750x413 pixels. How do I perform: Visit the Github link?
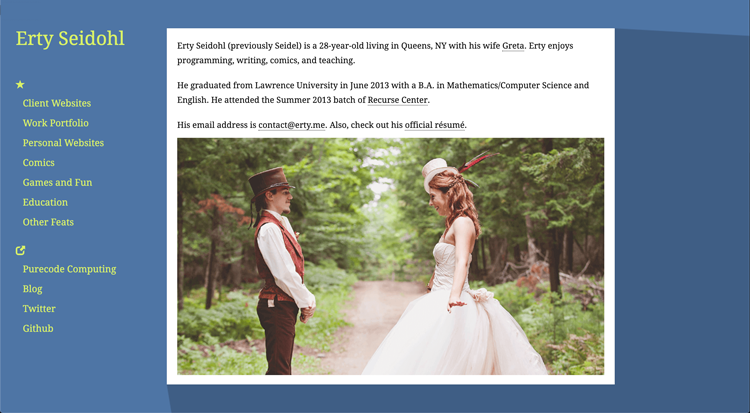pos(38,329)
